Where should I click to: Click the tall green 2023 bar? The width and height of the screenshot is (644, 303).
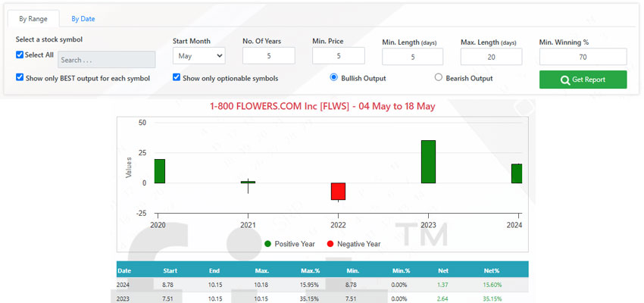pos(428,162)
